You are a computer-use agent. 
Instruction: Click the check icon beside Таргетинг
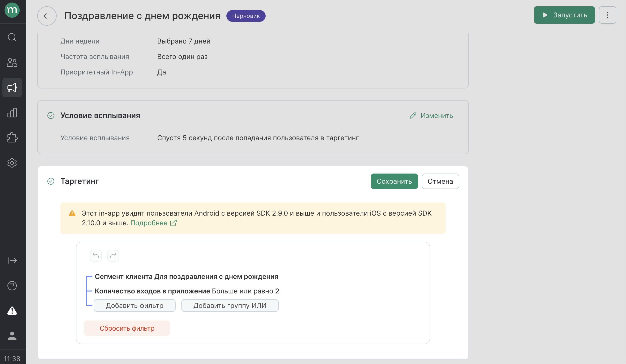point(51,181)
